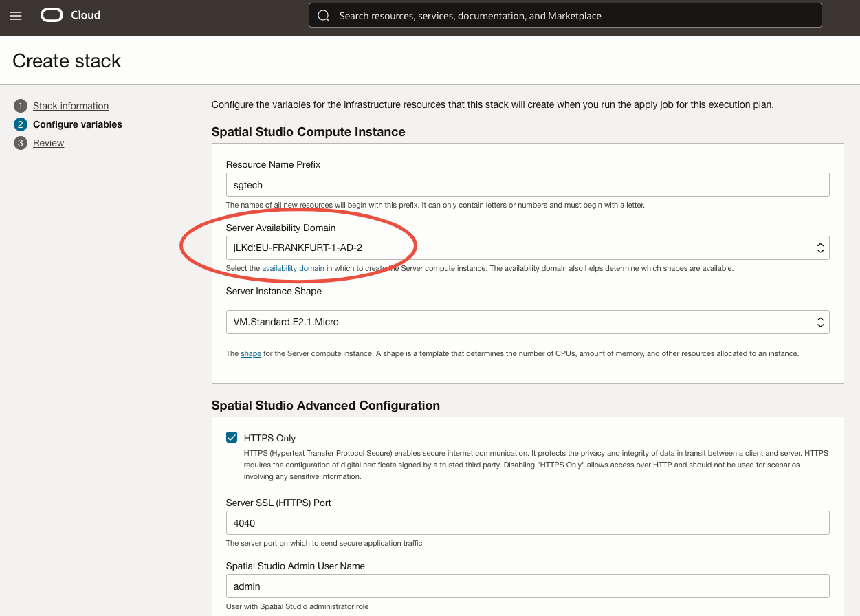Select Configure variables step
Image resolution: width=860 pixels, height=616 pixels.
78,124
